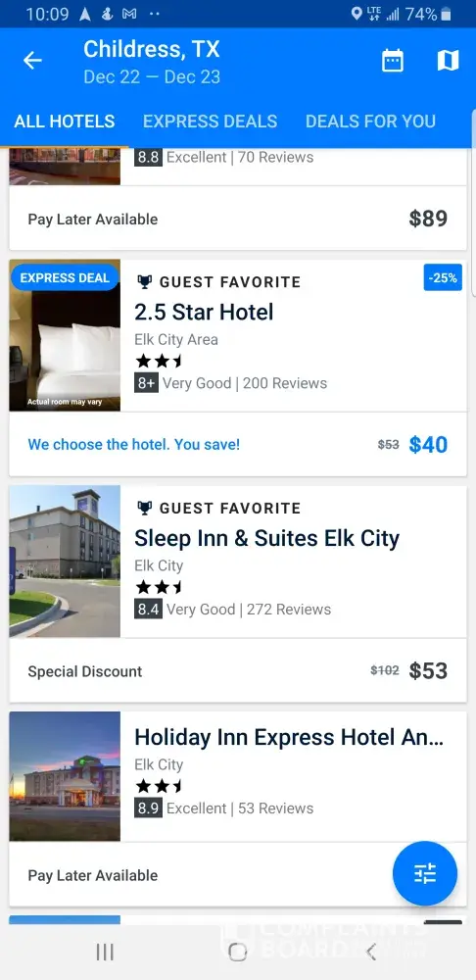Tap the Android back navigation chevron
Screen dimensions: 476x980
371,952
